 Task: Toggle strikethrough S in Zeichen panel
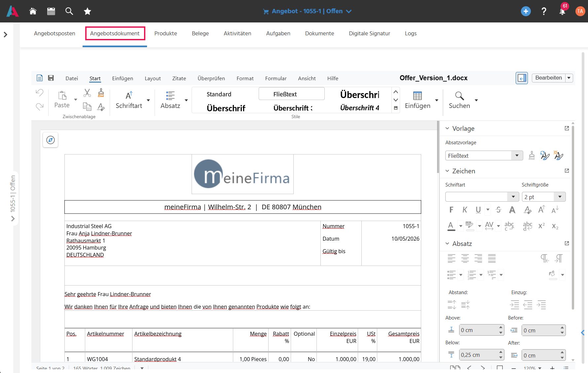tap(498, 210)
